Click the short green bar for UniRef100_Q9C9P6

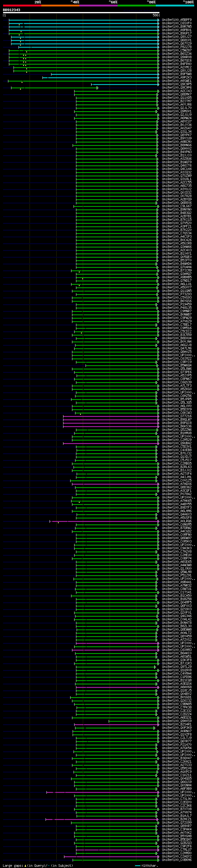(x=54, y=88)
